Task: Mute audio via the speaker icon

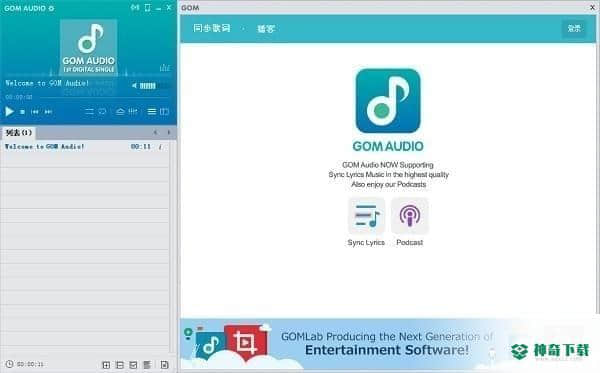Action: coord(134,86)
